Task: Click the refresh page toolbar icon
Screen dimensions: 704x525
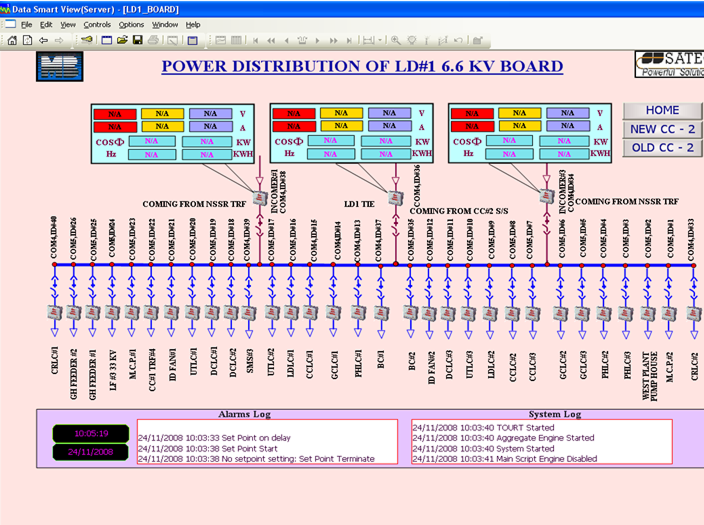Action: [x=27, y=40]
